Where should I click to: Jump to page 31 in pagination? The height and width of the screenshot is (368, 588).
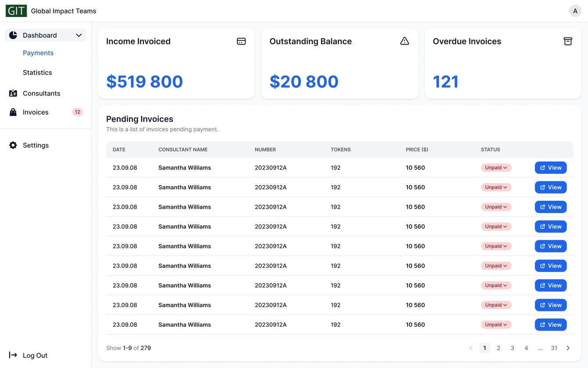pyautogui.click(x=554, y=348)
